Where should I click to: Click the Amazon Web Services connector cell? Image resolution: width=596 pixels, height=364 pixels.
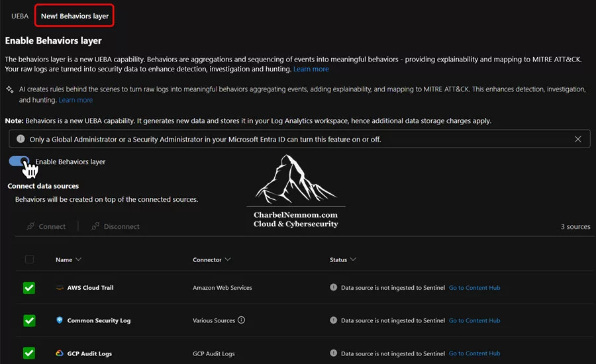pos(223,288)
